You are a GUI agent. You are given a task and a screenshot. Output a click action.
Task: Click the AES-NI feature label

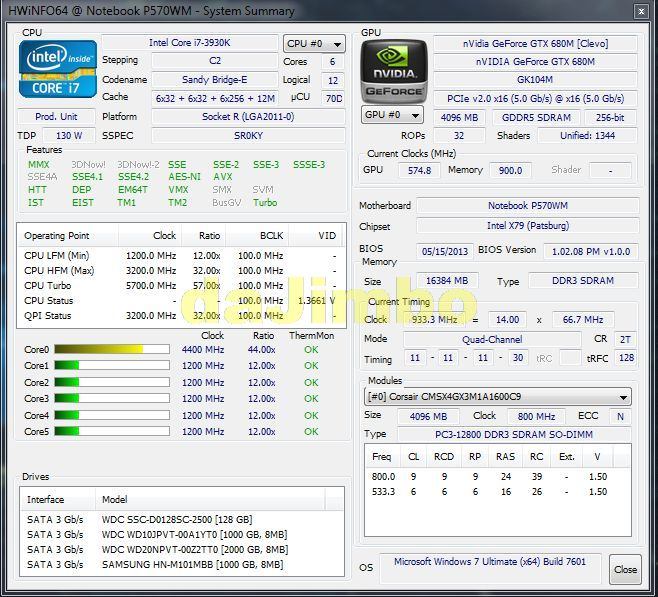[184, 177]
